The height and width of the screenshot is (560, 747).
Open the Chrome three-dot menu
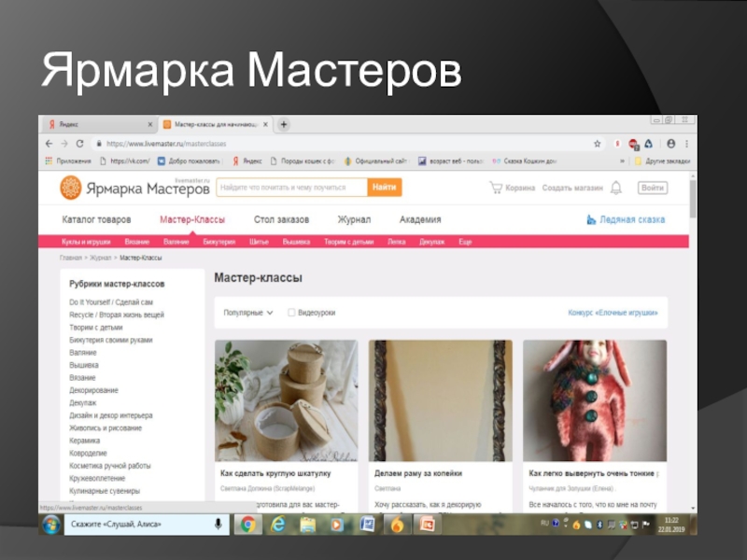coord(686,144)
